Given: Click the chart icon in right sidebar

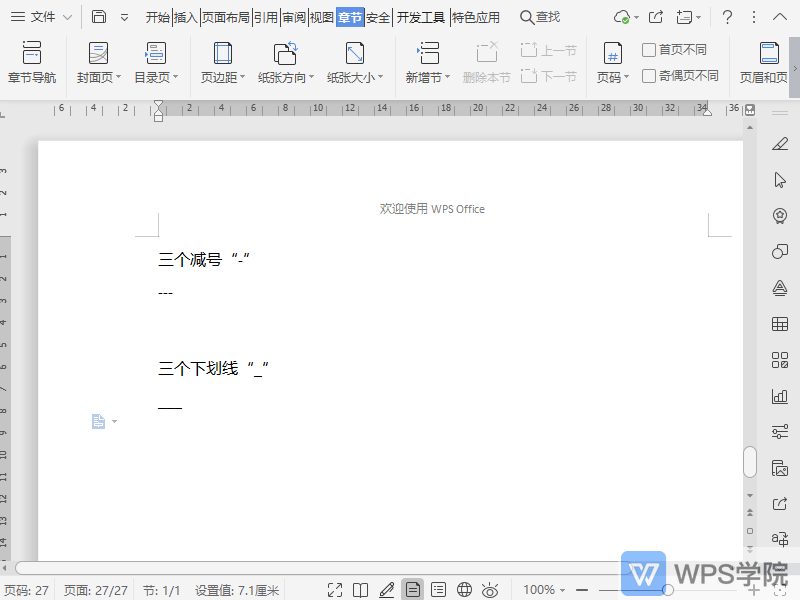Looking at the screenshot, I should pos(780,396).
